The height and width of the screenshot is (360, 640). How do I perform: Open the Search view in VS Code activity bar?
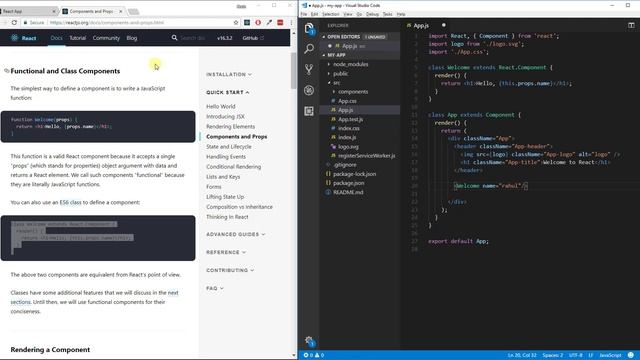click(x=309, y=49)
